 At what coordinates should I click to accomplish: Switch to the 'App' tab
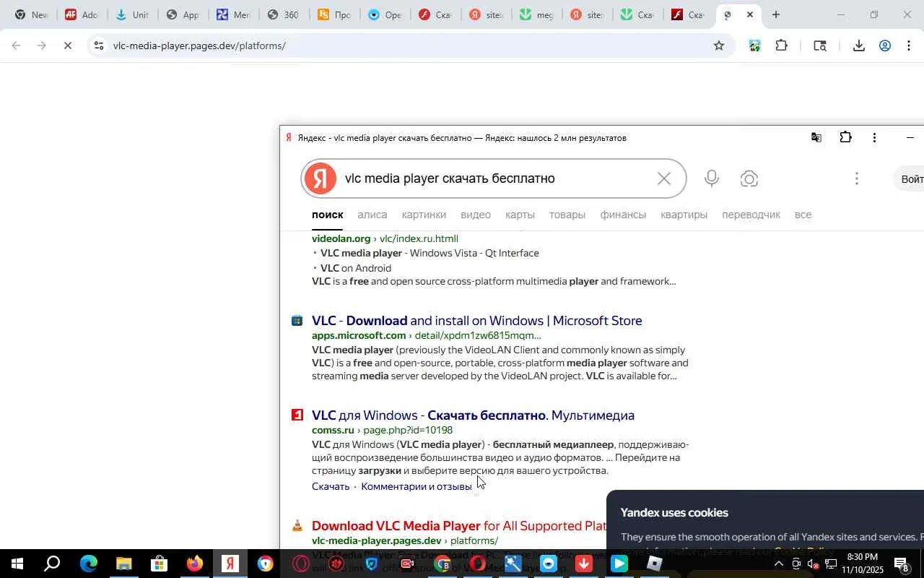182,14
